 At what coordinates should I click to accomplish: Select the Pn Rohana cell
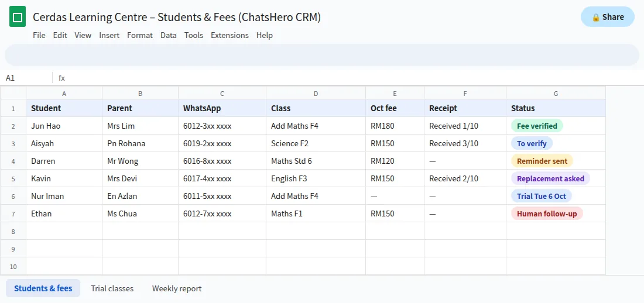pyautogui.click(x=140, y=144)
